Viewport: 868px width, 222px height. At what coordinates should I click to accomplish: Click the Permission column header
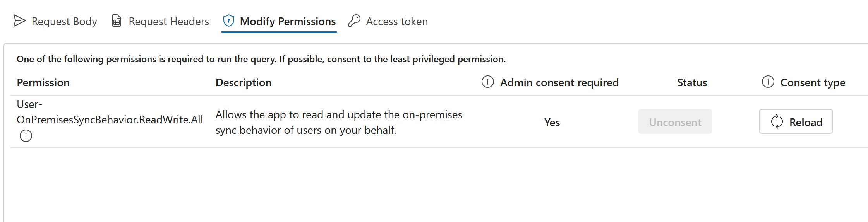43,83
